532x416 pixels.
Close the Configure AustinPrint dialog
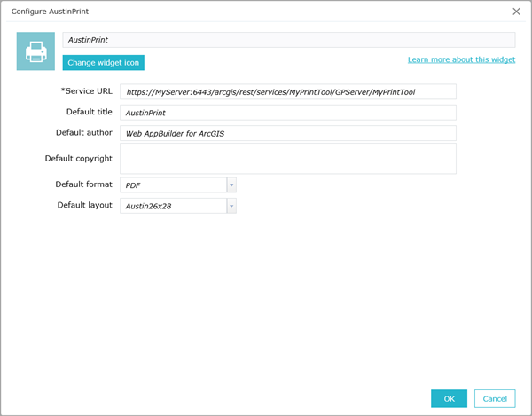pos(517,12)
